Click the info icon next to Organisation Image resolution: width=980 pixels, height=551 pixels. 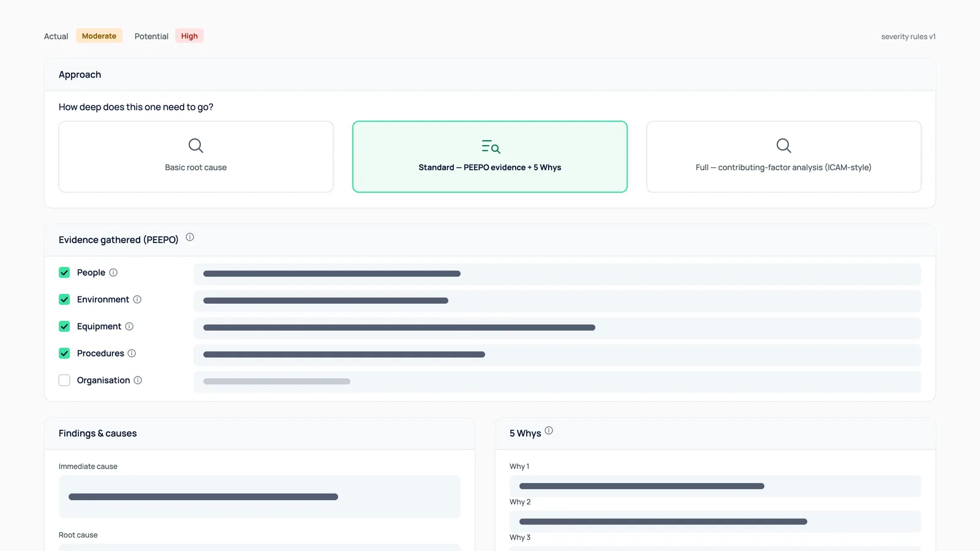tap(138, 380)
